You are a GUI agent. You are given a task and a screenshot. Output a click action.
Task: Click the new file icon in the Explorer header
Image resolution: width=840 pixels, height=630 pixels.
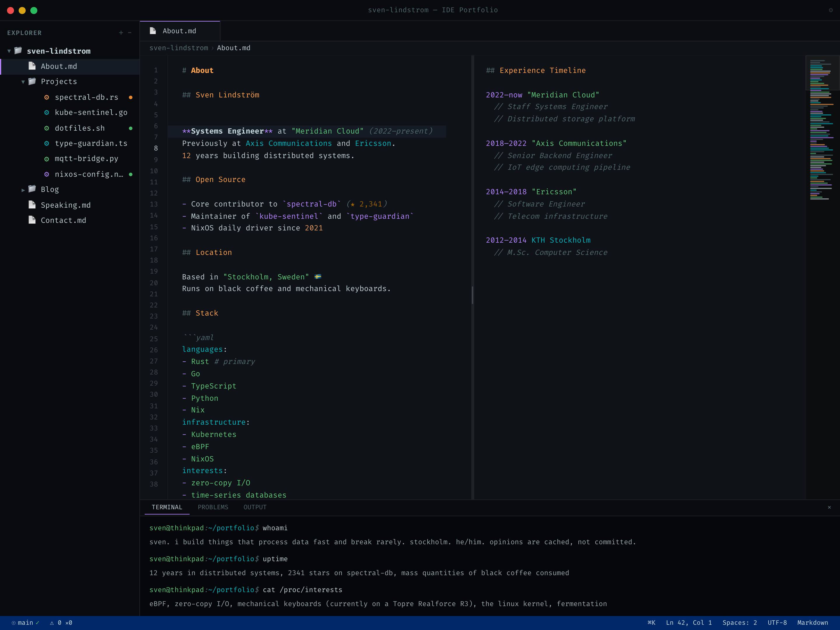(x=121, y=33)
